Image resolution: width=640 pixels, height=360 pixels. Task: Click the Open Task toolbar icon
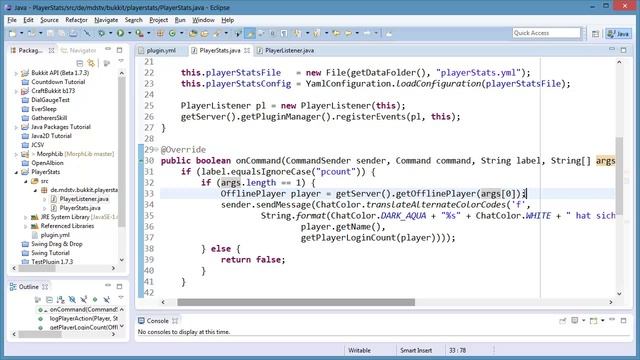[x=204, y=33]
